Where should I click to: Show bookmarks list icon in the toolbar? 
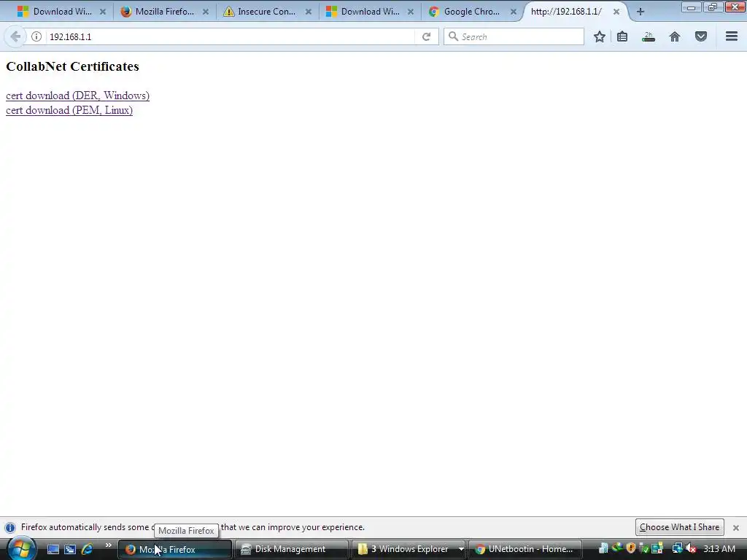[x=622, y=36]
